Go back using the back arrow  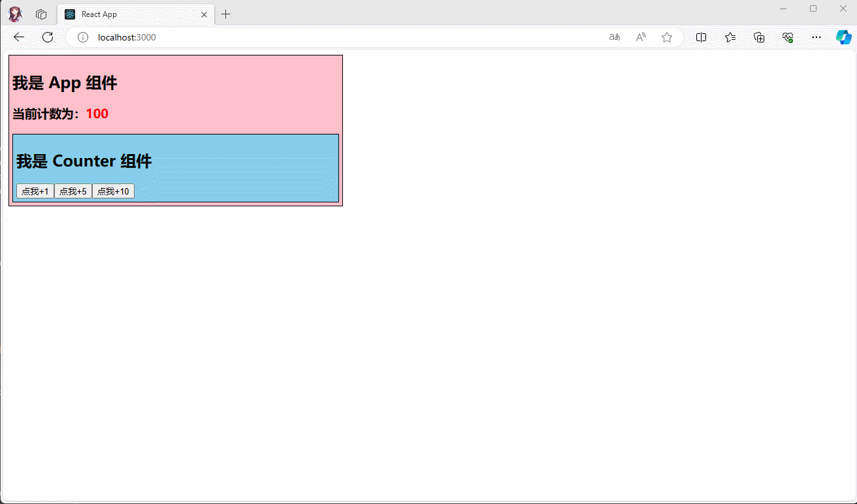click(x=19, y=37)
